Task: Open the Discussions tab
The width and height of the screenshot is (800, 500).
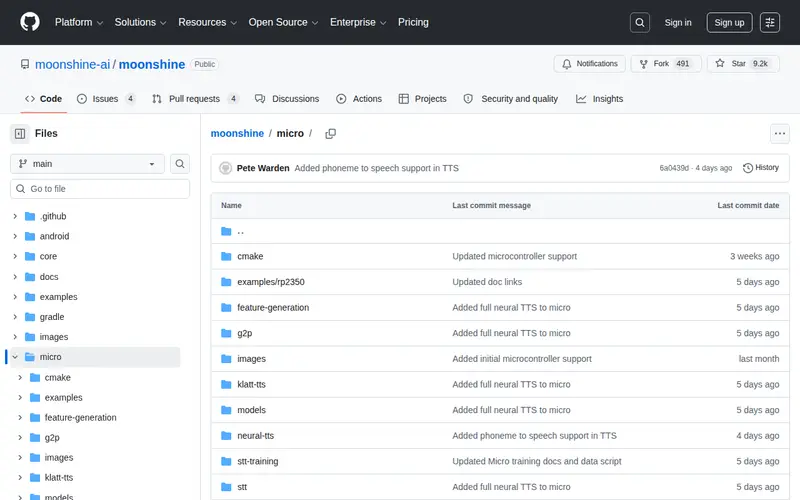Action: point(287,98)
